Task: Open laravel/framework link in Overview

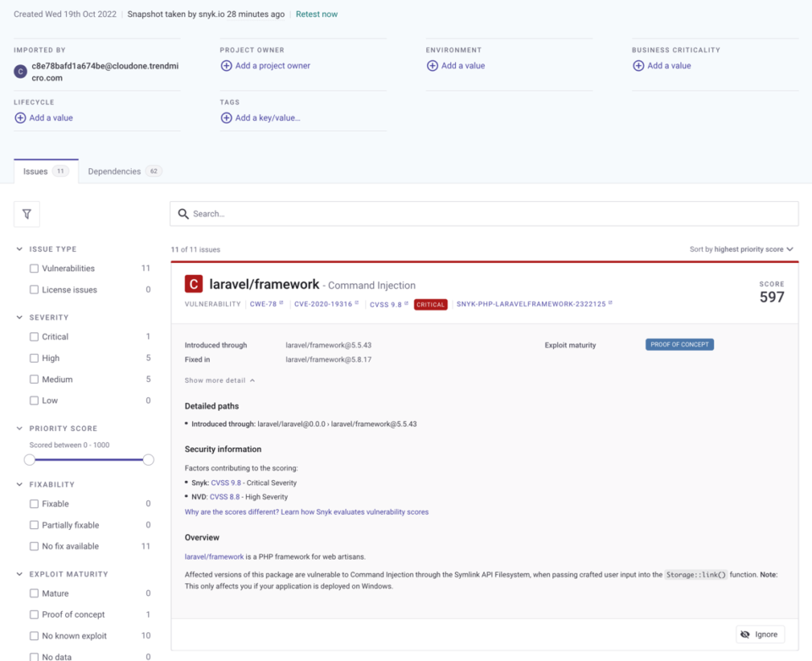Action: point(214,557)
